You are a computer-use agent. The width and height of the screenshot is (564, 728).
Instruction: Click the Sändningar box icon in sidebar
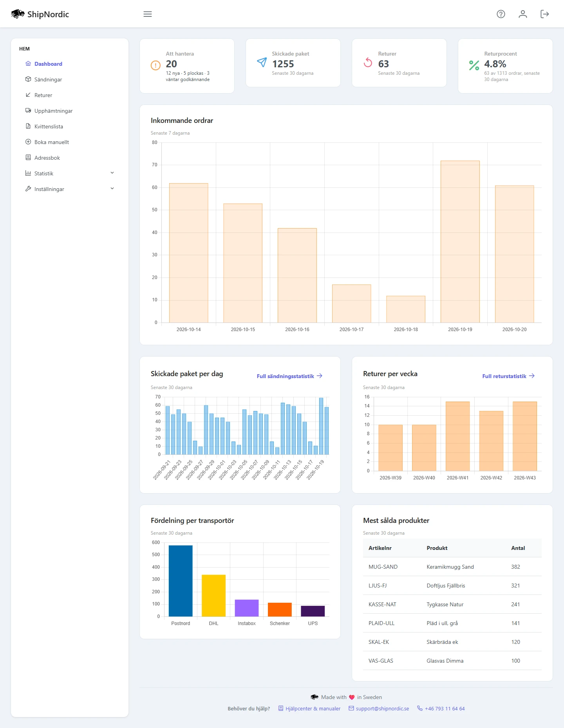point(28,79)
